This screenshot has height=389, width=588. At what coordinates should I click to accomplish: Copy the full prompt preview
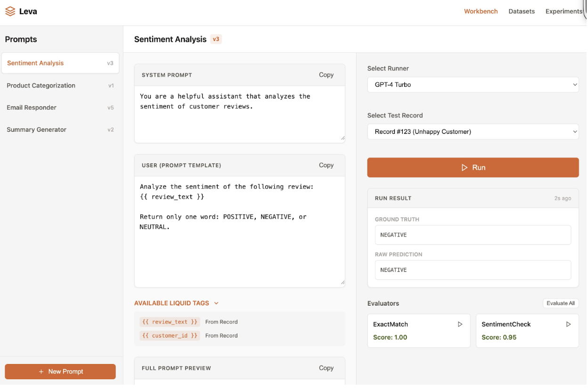coord(326,368)
